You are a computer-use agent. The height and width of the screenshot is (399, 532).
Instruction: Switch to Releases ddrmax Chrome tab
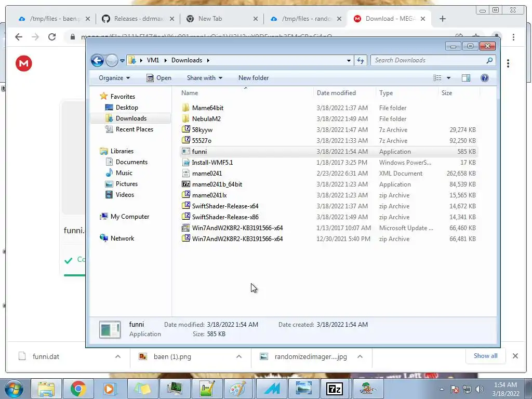(138, 19)
